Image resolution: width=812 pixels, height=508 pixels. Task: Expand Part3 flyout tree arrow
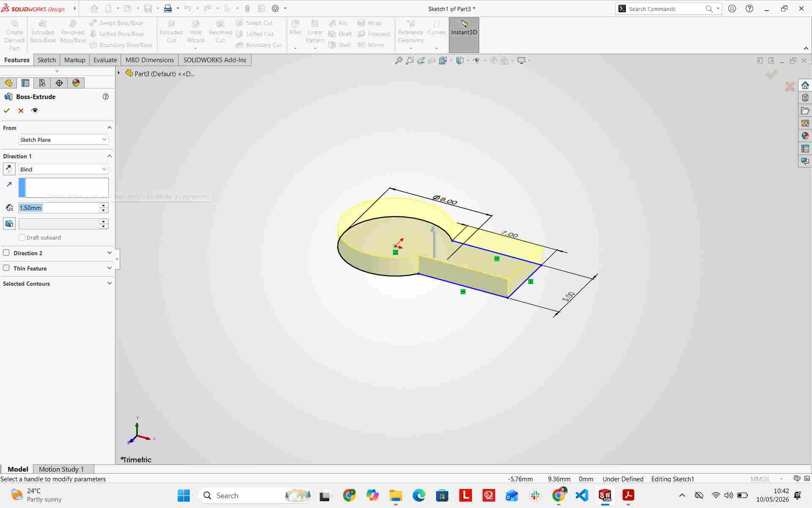click(x=119, y=73)
